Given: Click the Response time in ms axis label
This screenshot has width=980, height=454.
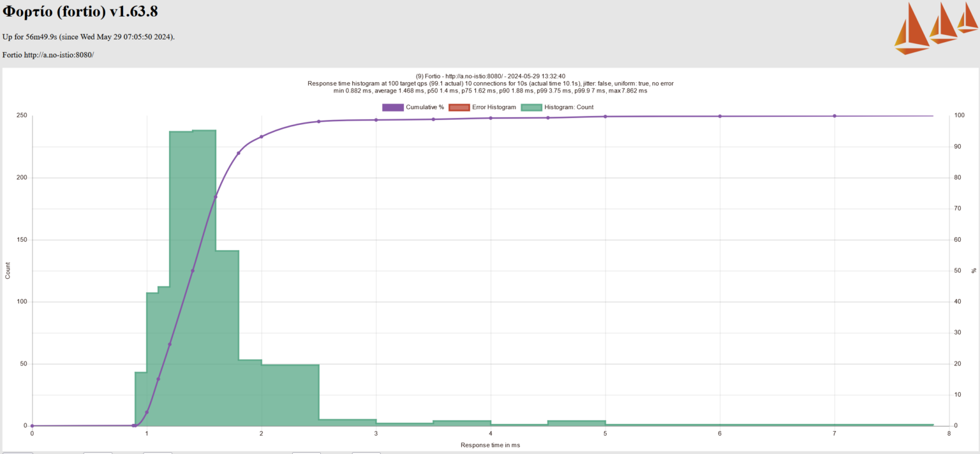Looking at the screenshot, I should 489,445.
